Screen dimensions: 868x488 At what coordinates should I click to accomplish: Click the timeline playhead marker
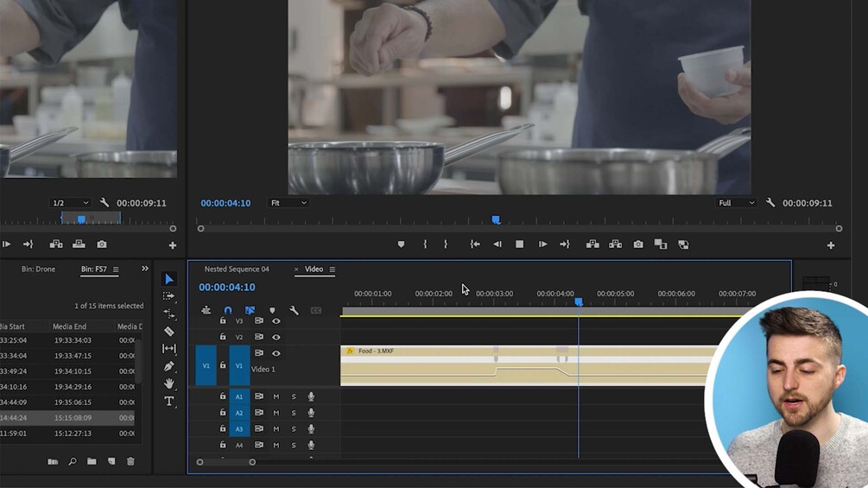(x=579, y=302)
